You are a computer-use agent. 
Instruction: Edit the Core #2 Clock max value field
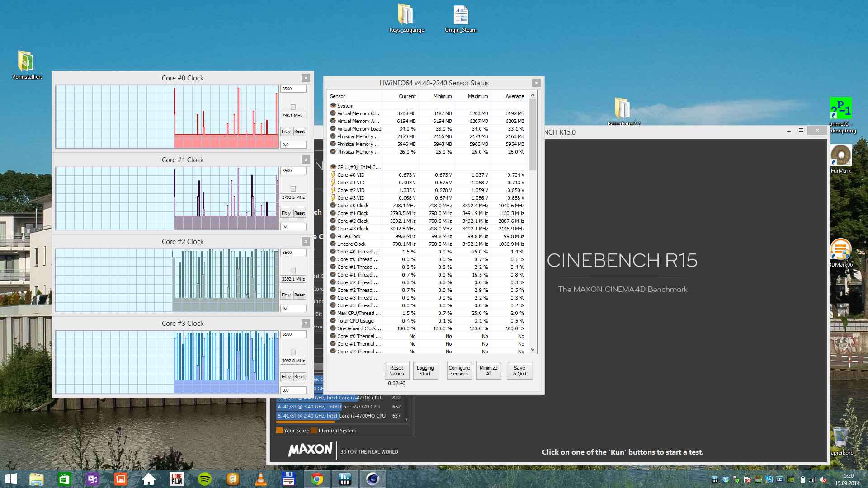(x=293, y=253)
